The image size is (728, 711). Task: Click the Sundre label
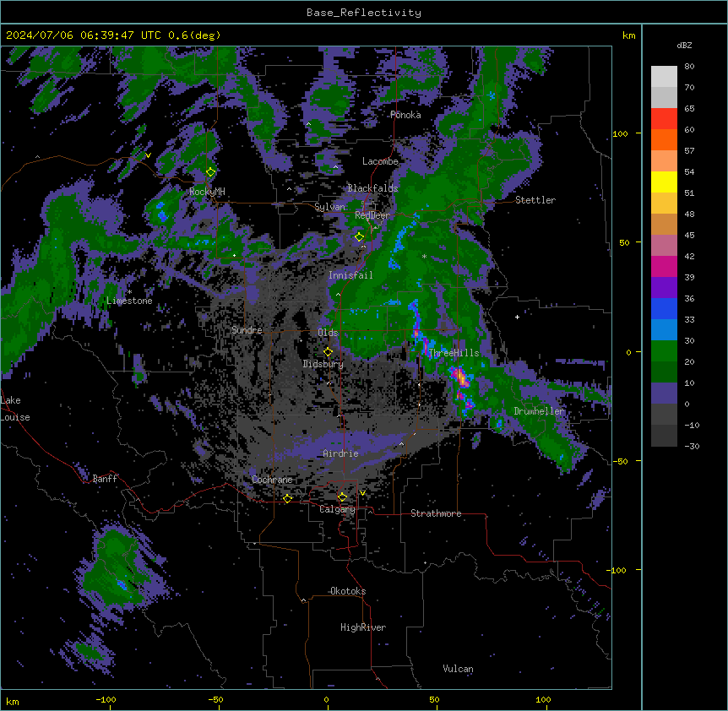click(247, 330)
